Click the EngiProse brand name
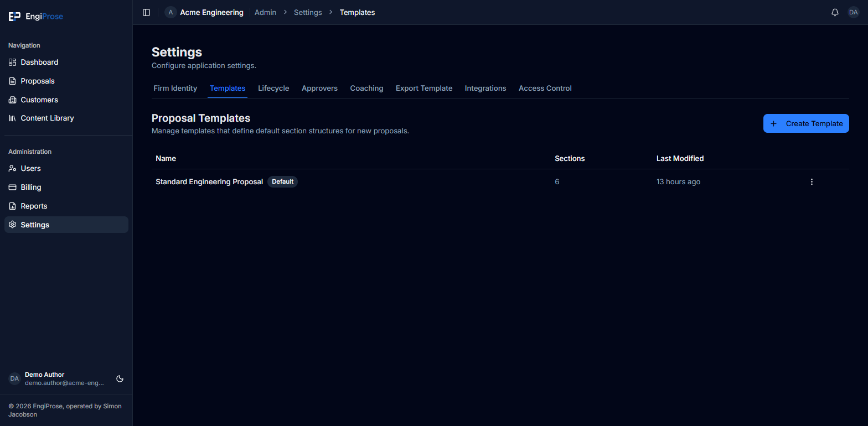Image resolution: width=868 pixels, height=426 pixels. pyautogui.click(x=44, y=17)
